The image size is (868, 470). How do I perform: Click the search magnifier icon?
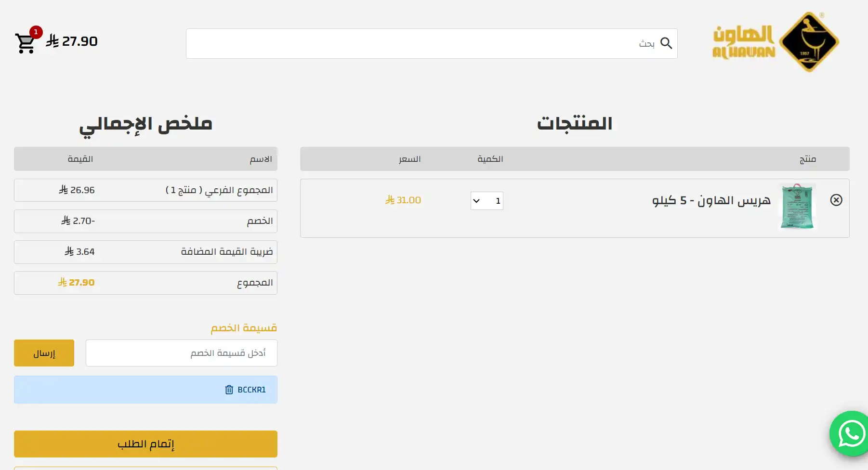[666, 43]
